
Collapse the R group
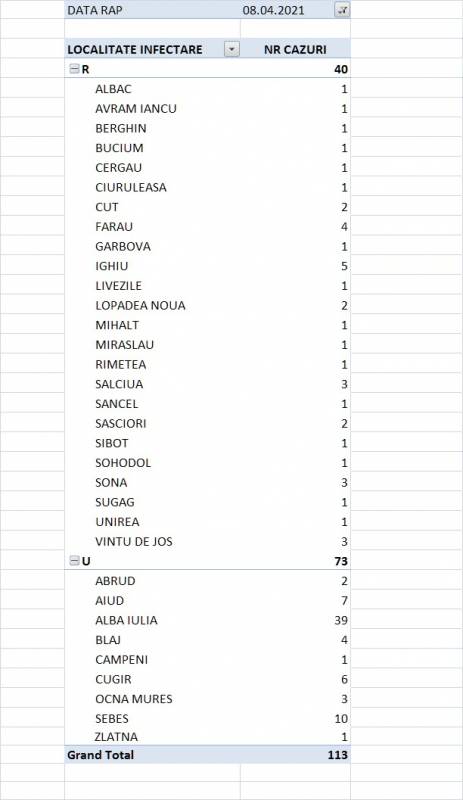click(x=74, y=69)
